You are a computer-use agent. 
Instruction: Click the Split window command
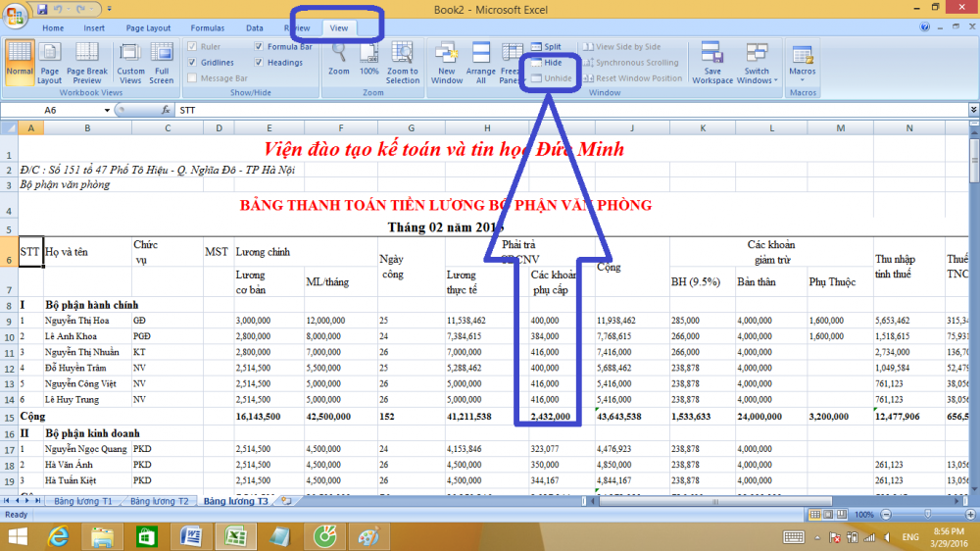click(546, 46)
